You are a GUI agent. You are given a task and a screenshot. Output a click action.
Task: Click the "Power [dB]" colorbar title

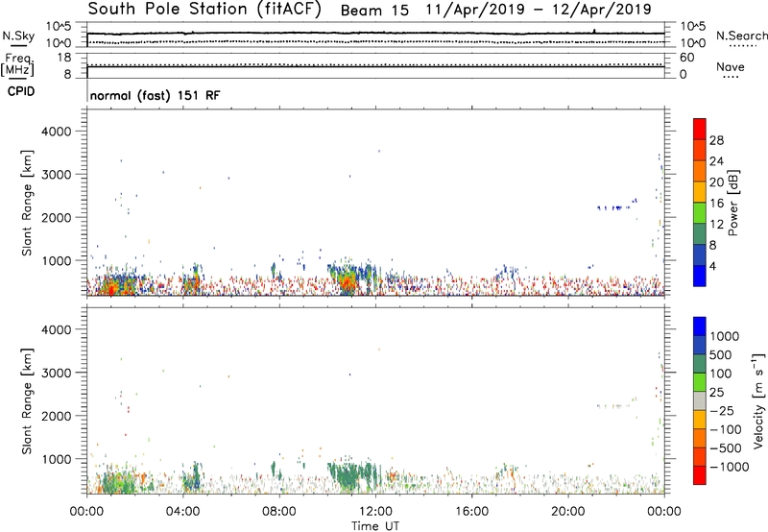(732, 203)
